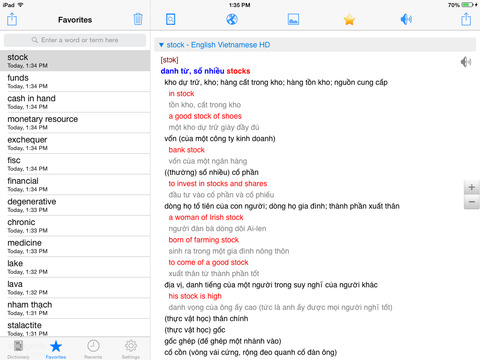This screenshot has height=360, width=480.
Task: Open the 'chronic' favorite entry
Action: click(75, 226)
